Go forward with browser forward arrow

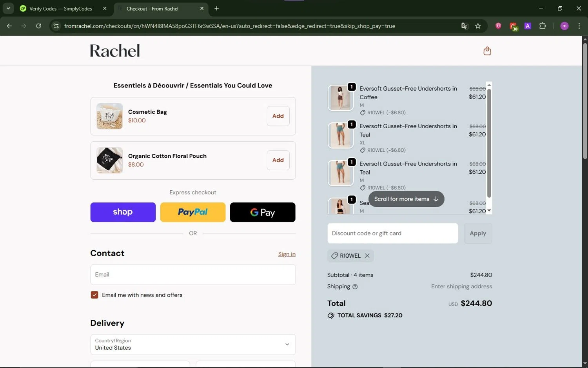pos(24,26)
